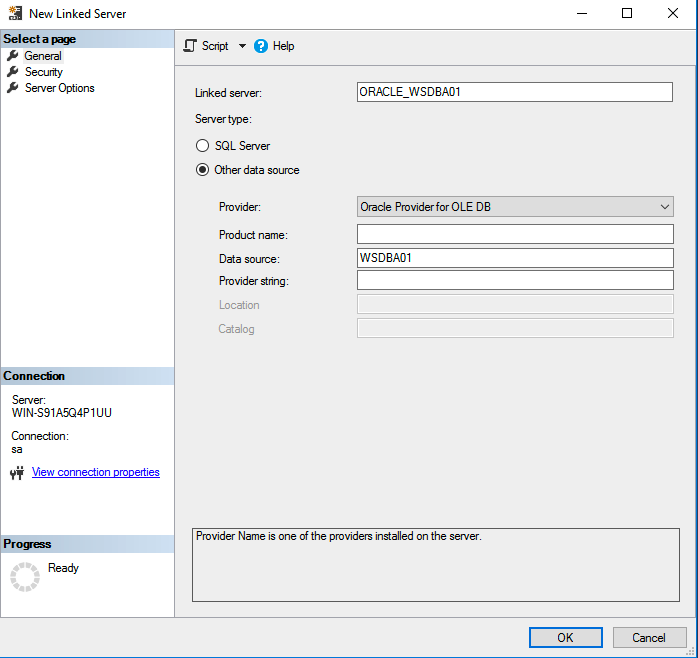Expand the Provider combo box
Viewport: 698px width, 658px height.
515,207
